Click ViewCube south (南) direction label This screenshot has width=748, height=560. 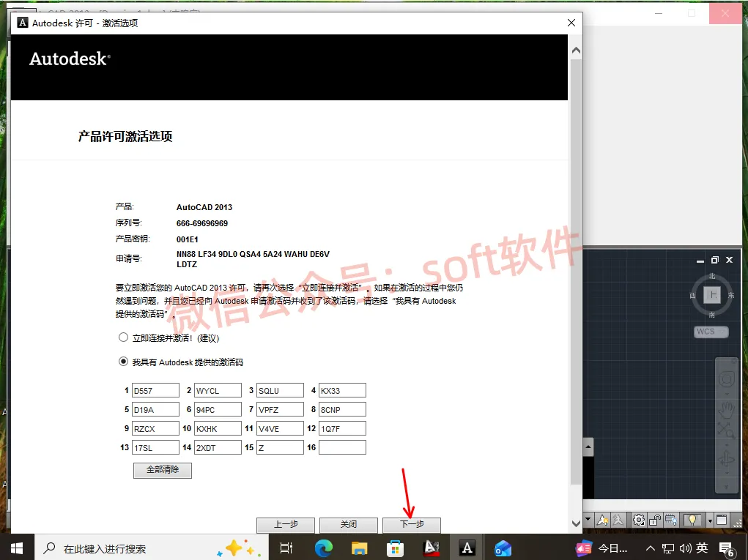pyautogui.click(x=712, y=315)
